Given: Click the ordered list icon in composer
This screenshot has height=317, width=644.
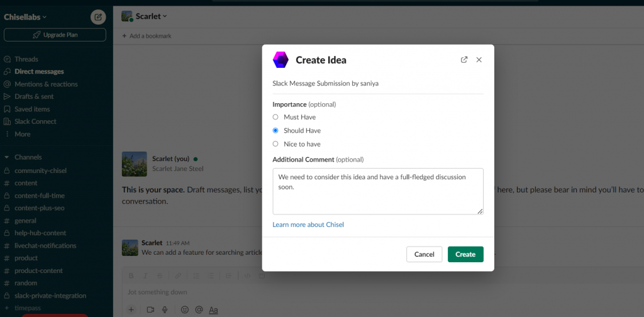Looking at the screenshot, I should pos(196,275).
